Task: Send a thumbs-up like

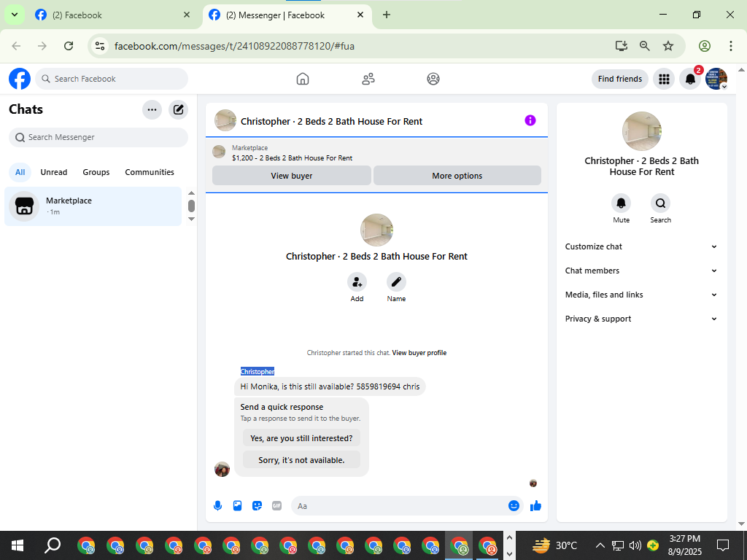Action: [535, 506]
